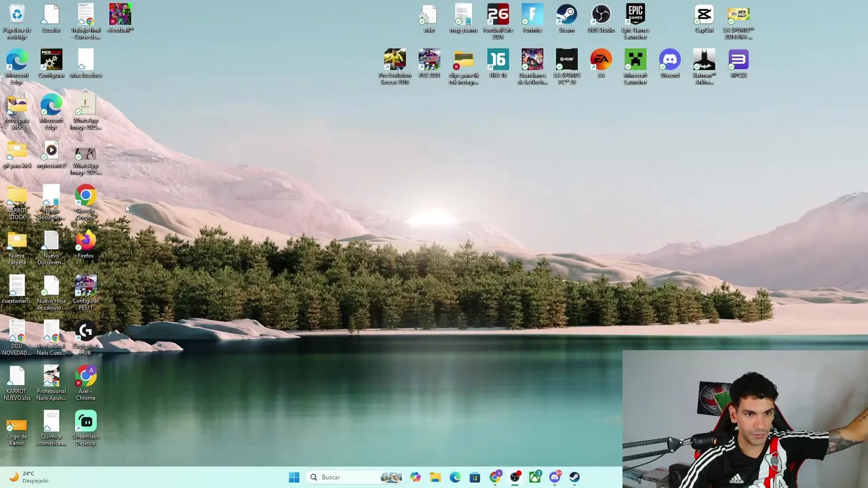Open the Papelera de reciclaje icon

pos(17,22)
